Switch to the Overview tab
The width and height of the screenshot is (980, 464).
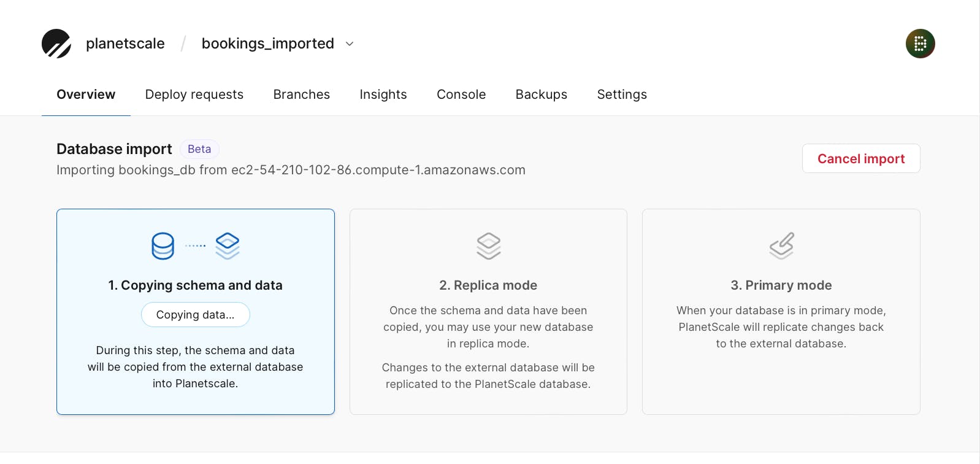tap(86, 95)
